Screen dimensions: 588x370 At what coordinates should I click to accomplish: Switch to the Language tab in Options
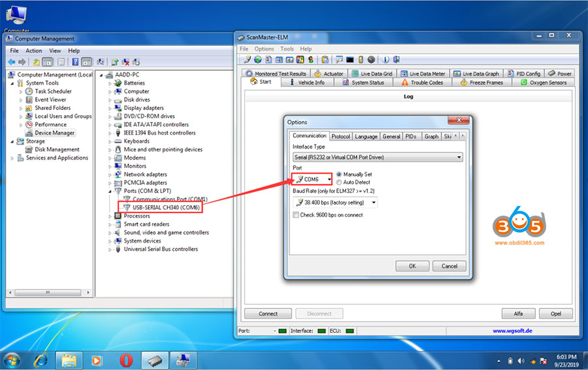(366, 137)
